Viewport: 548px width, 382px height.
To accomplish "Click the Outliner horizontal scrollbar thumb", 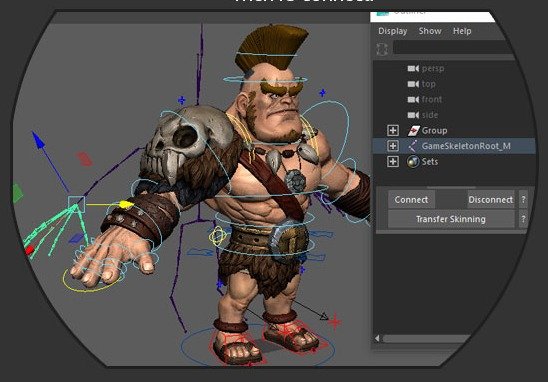I will (426, 338).
